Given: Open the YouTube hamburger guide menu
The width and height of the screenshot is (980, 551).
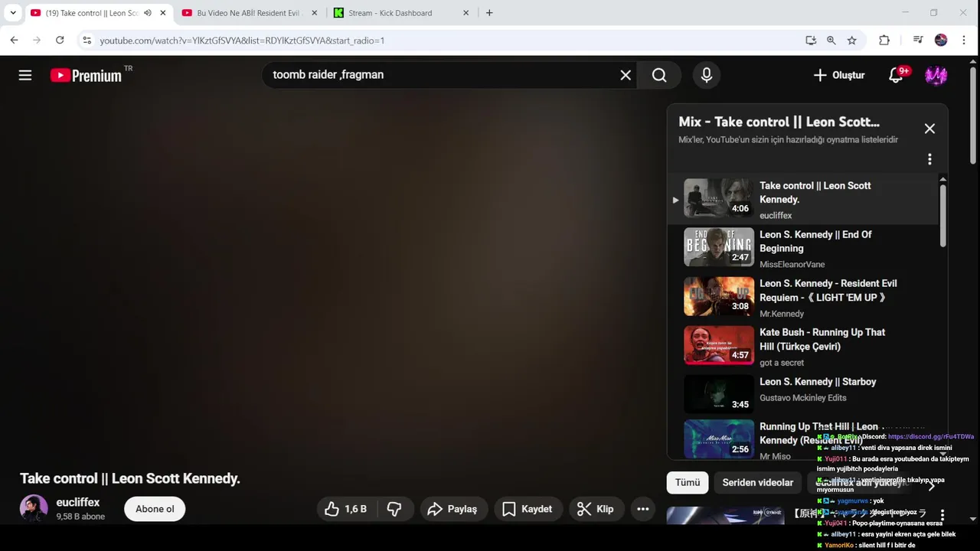Looking at the screenshot, I should (x=25, y=75).
